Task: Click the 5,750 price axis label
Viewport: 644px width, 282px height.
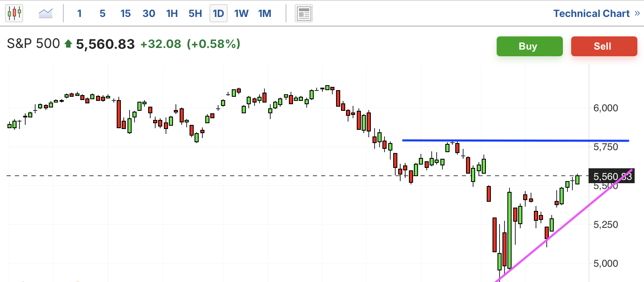Action: pyautogui.click(x=606, y=147)
